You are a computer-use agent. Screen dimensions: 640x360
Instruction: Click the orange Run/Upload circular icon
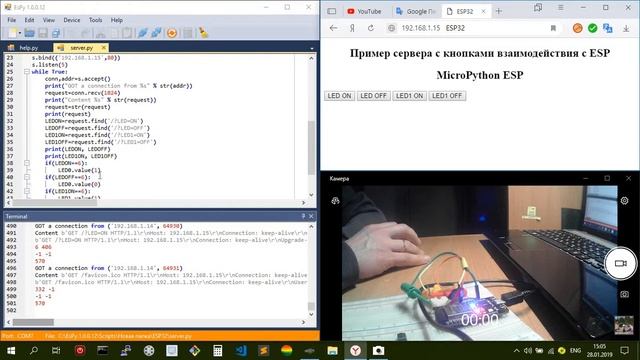[x=172, y=33]
